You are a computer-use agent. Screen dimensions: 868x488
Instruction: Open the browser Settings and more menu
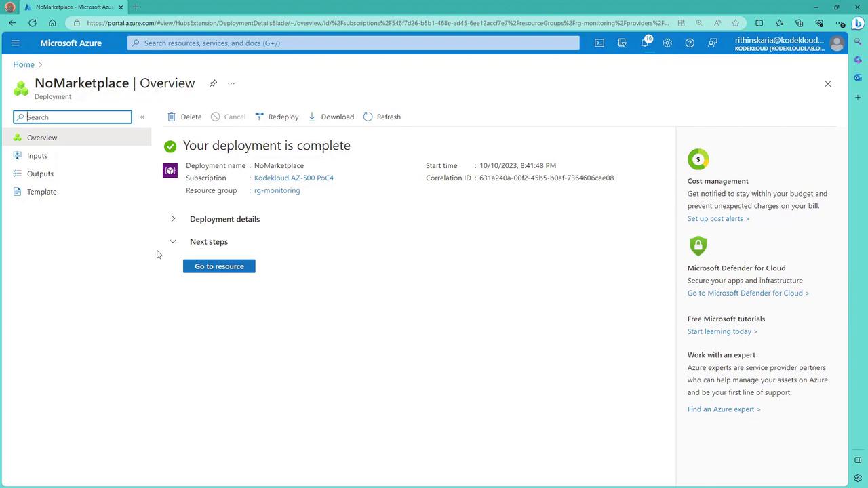(840, 23)
